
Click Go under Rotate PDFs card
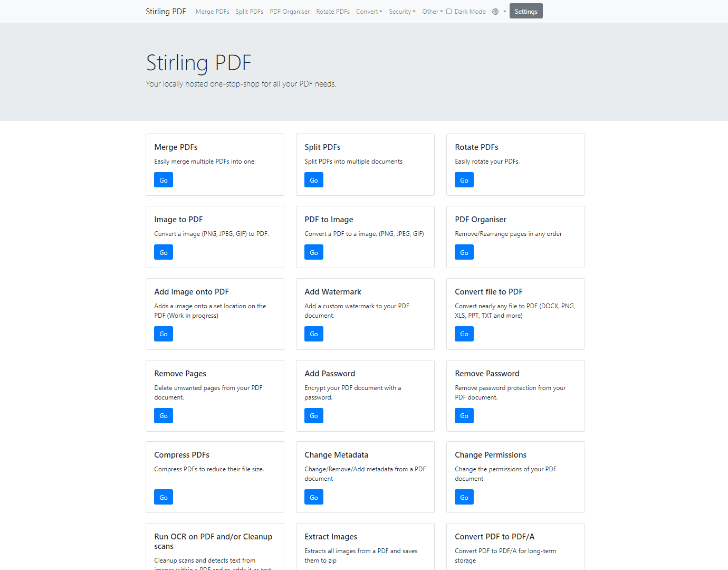tap(464, 180)
